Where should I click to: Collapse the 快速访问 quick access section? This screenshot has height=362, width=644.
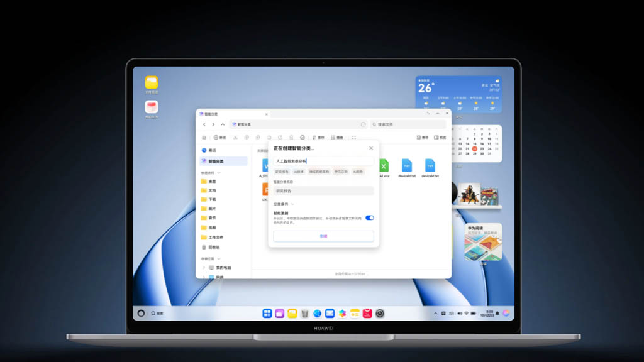point(219,172)
